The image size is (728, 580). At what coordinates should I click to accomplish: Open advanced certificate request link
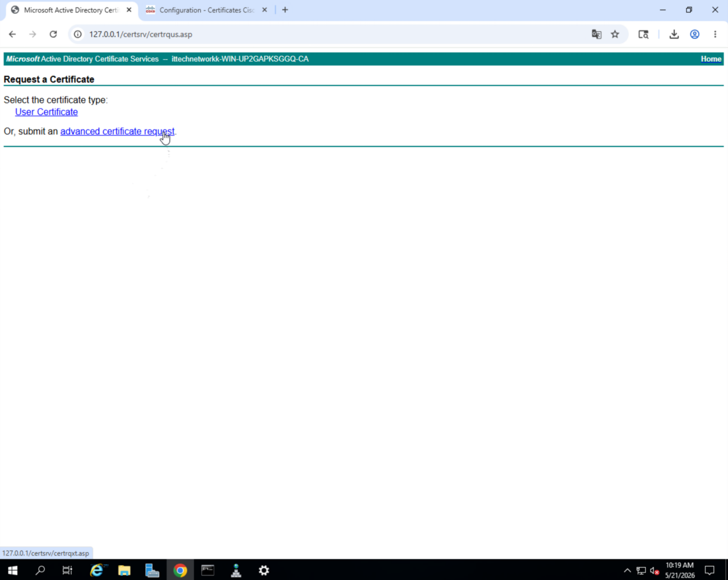(x=118, y=131)
